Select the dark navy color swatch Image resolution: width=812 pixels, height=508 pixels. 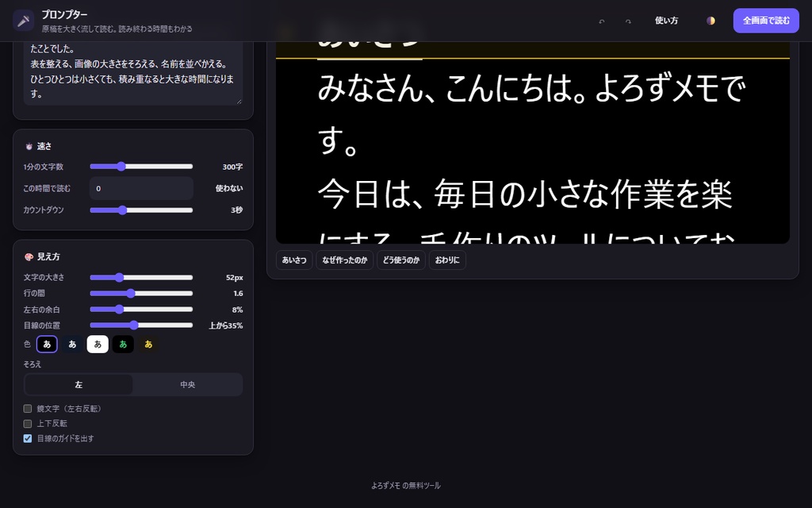[x=72, y=344]
